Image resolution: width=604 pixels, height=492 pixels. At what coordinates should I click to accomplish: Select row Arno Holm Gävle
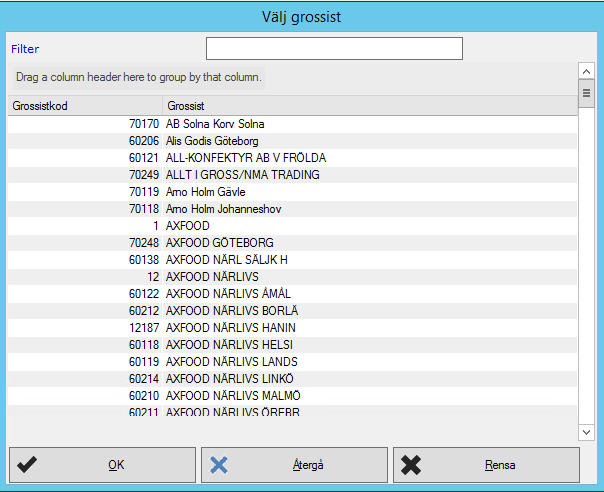292,192
